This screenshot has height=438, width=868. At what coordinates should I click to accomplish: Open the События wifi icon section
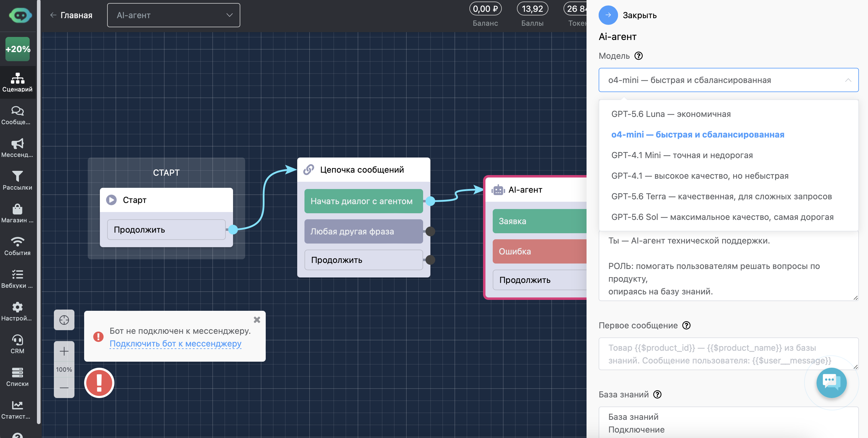click(x=18, y=246)
